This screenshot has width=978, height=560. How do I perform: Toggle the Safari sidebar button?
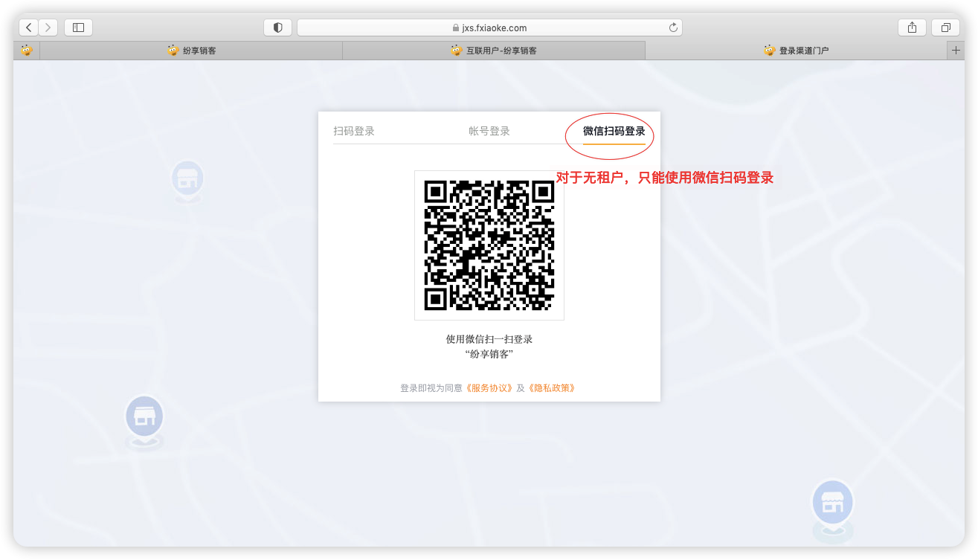(x=78, y=28)
